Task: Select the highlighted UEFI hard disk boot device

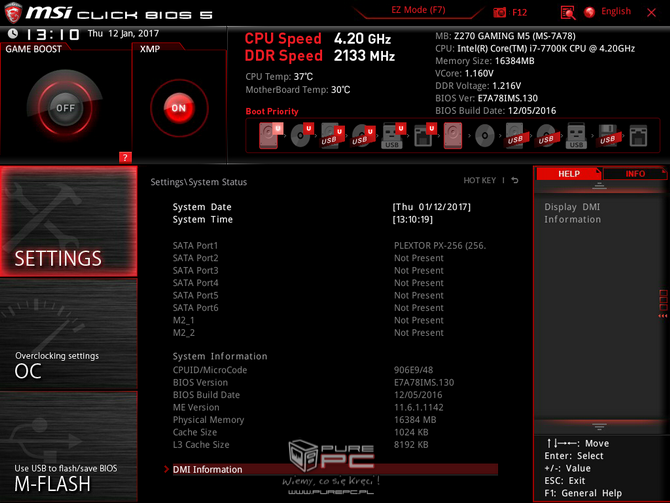Action: (x=270, y=135)
